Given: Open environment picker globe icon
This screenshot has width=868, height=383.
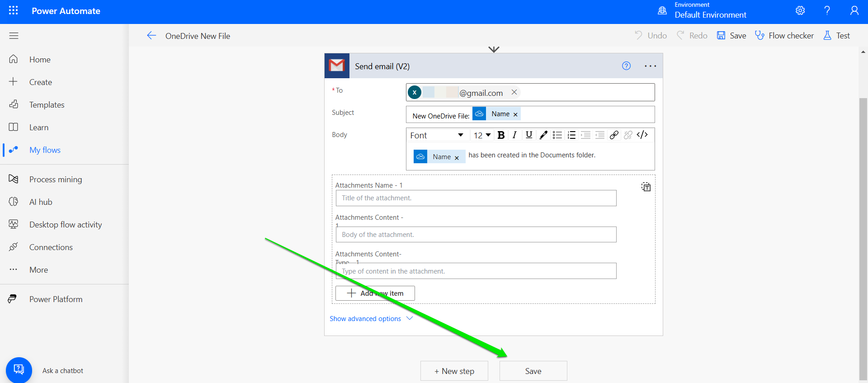Looking at the screenshot, I should pos(662,10).
